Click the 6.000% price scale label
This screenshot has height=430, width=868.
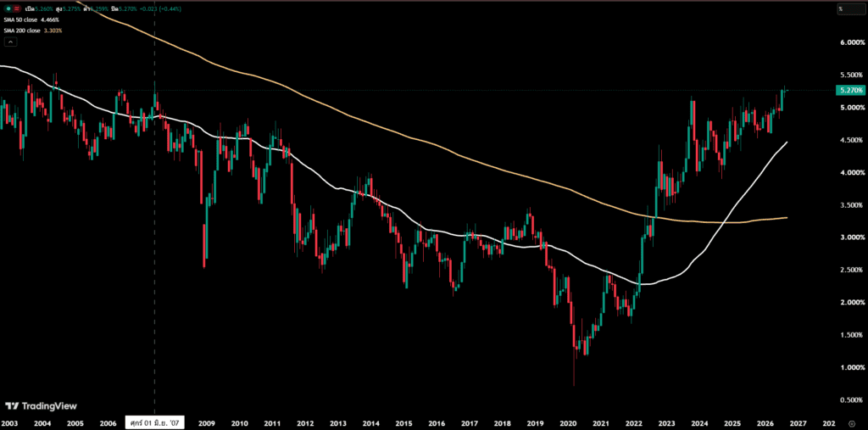pos(853,42)
